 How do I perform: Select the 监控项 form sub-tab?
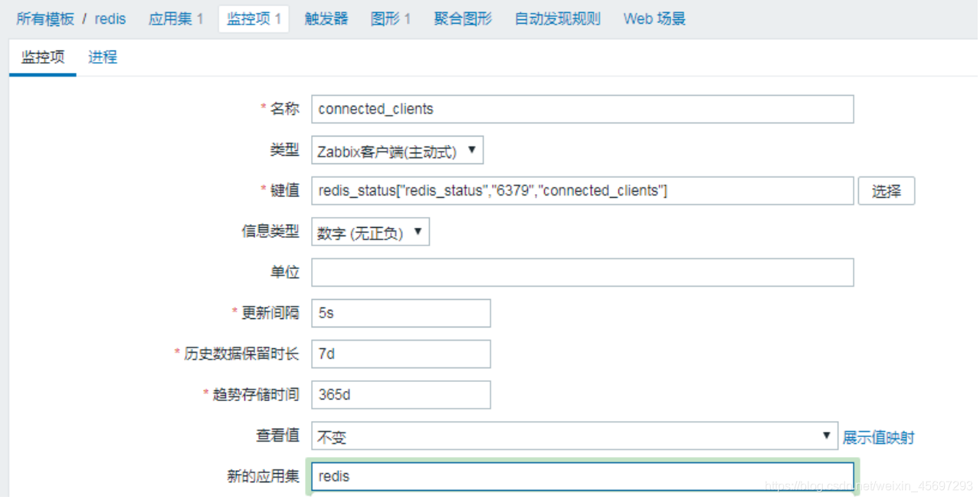43,58
